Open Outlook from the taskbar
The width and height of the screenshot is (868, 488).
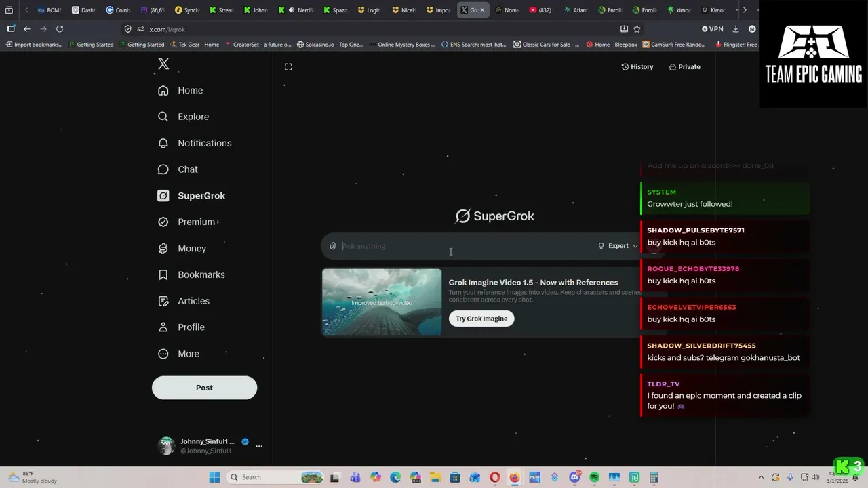(475, 477)
